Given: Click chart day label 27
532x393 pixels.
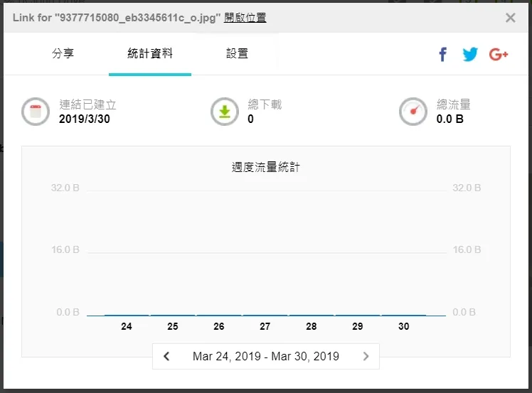Looking at the screenshot, I should click(x=265, y=326).
